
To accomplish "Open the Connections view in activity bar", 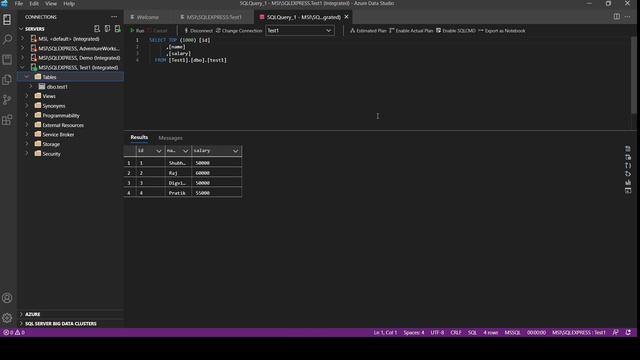I will 7,20.
